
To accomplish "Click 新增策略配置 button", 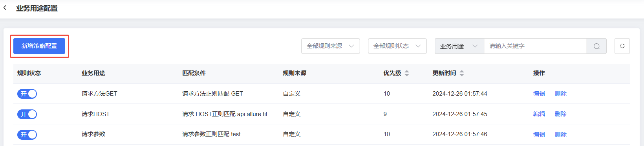I will coord(39,46).
